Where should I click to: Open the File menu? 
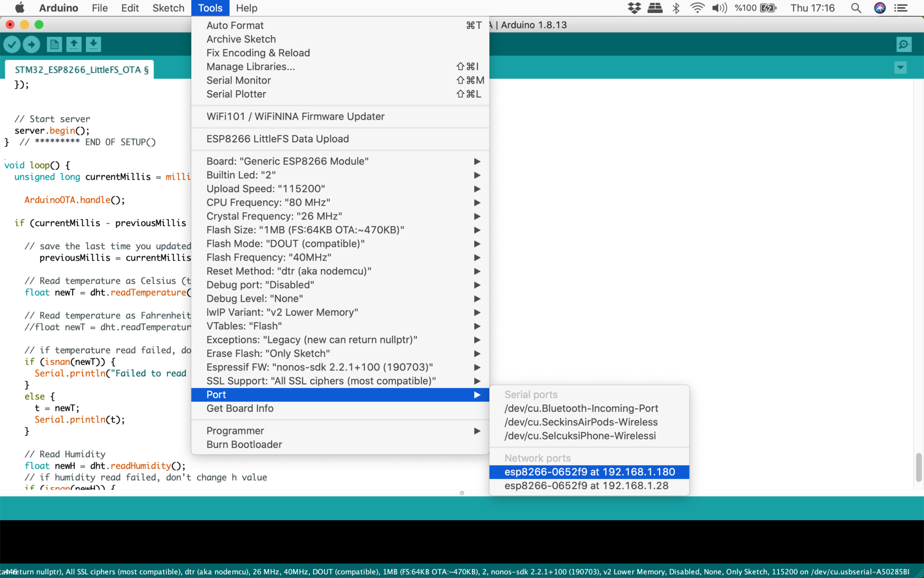100,8
